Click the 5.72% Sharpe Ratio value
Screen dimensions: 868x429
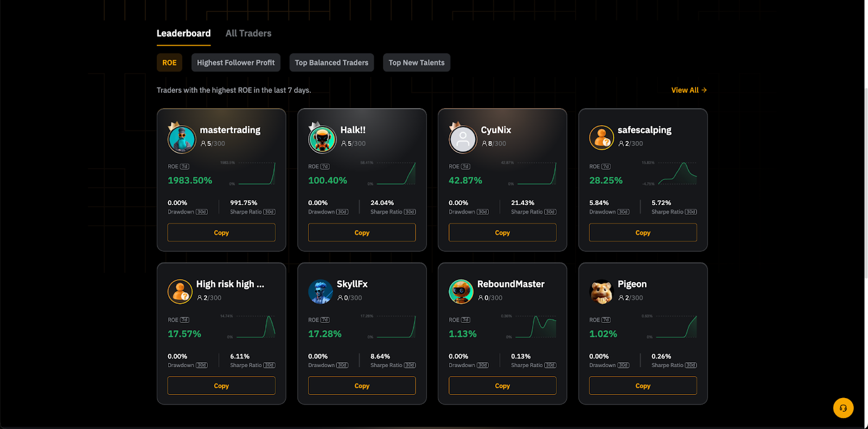pyautogui.click(x=661, y=203)
